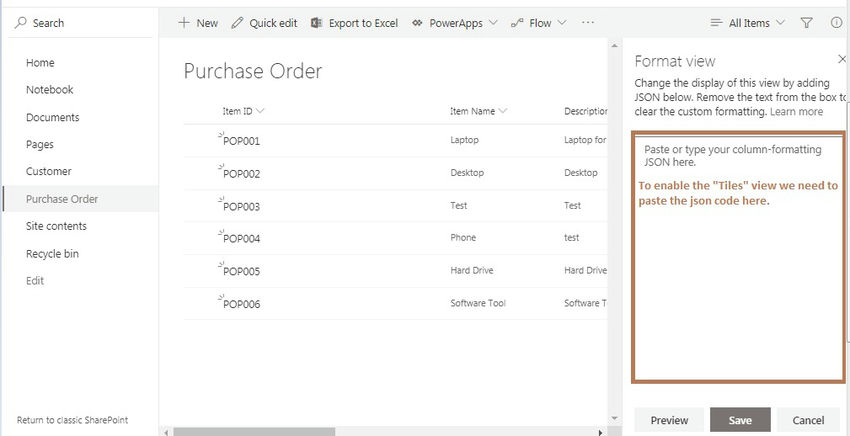The image size is (850, 436).
Task: Click the Export to Excel icon
Action: pos(316,23)
